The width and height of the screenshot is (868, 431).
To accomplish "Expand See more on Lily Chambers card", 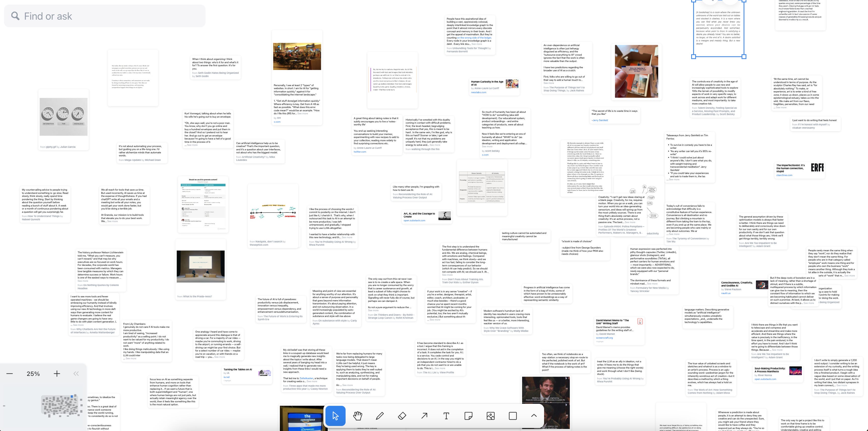I will click(131, 358).
